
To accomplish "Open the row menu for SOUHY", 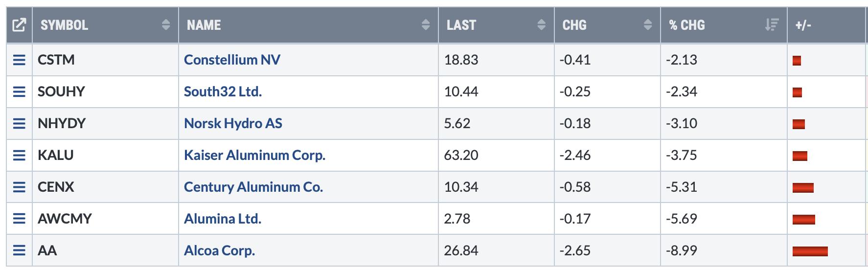I will [x=19, y=92].
